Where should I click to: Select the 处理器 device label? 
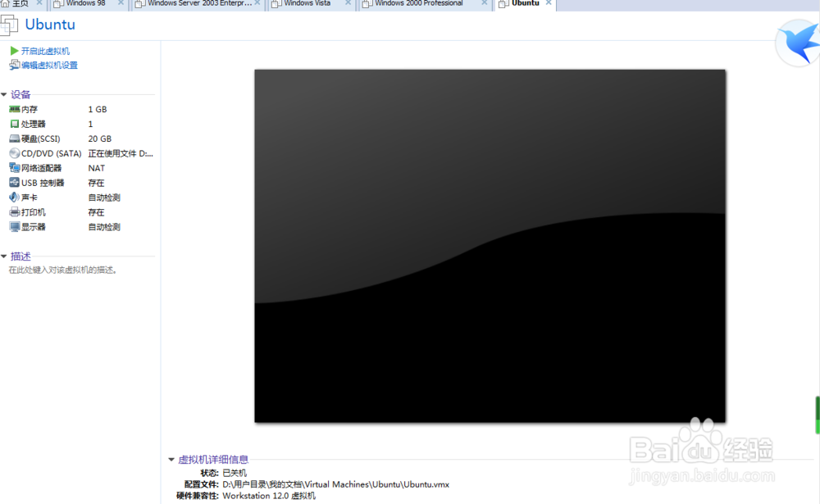click(34, 124)
